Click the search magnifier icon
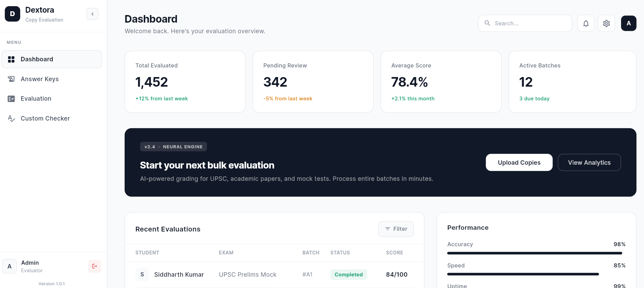The width and height of the screenshot is (644, 288). click(487, 23)
